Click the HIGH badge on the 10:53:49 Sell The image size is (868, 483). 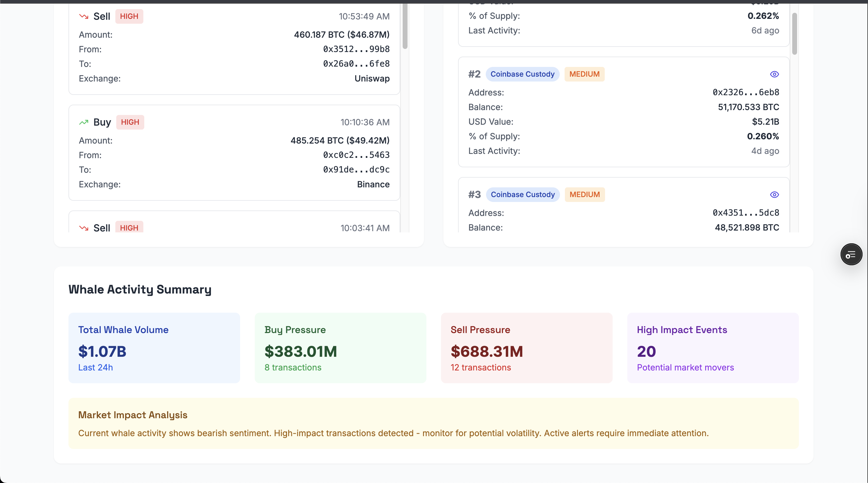(129, 16)
